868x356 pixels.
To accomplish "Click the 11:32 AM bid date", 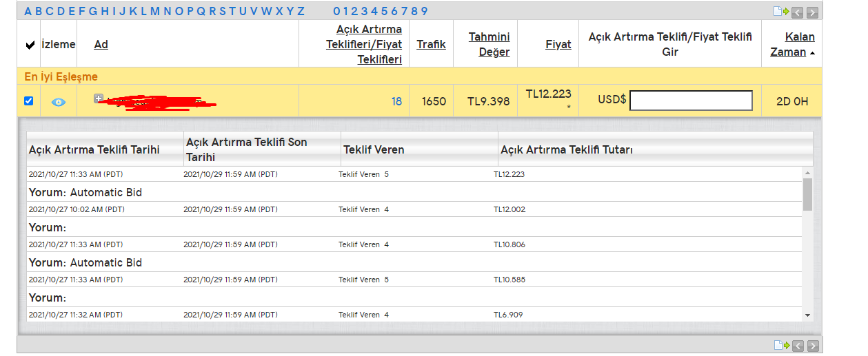I will click(76, 315).
